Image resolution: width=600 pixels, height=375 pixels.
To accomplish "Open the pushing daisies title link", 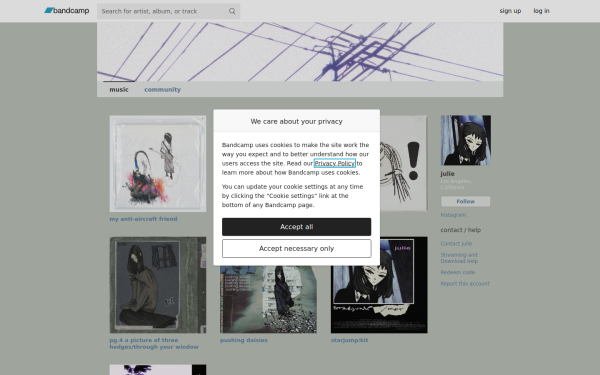I will pos(244,340).
